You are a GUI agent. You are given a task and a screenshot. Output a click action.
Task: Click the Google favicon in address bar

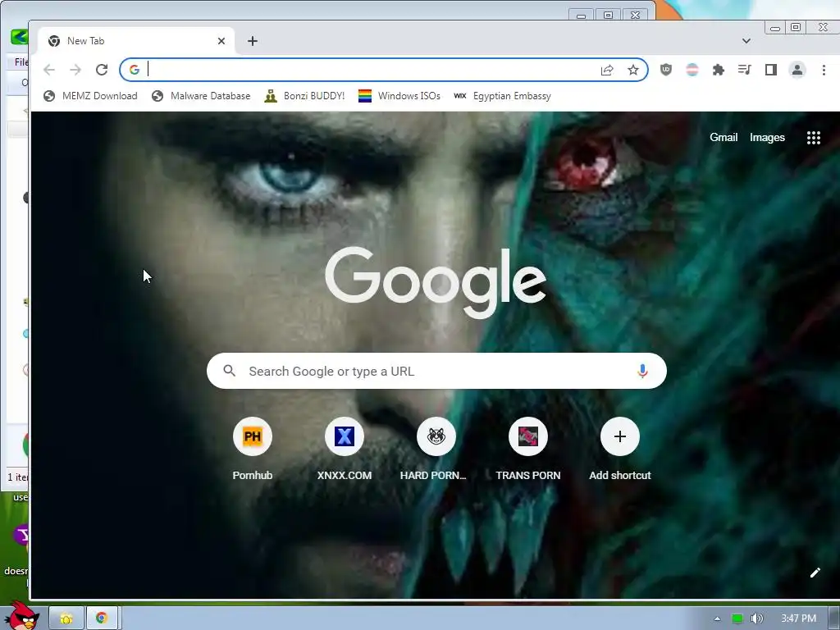pyautogui.click(x=135, y=70)
